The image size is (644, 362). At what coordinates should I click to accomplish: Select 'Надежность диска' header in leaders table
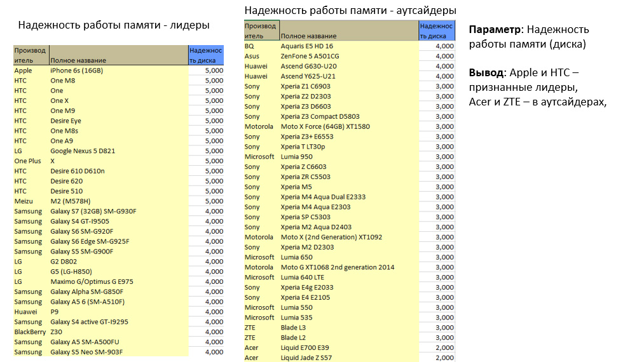206,55
